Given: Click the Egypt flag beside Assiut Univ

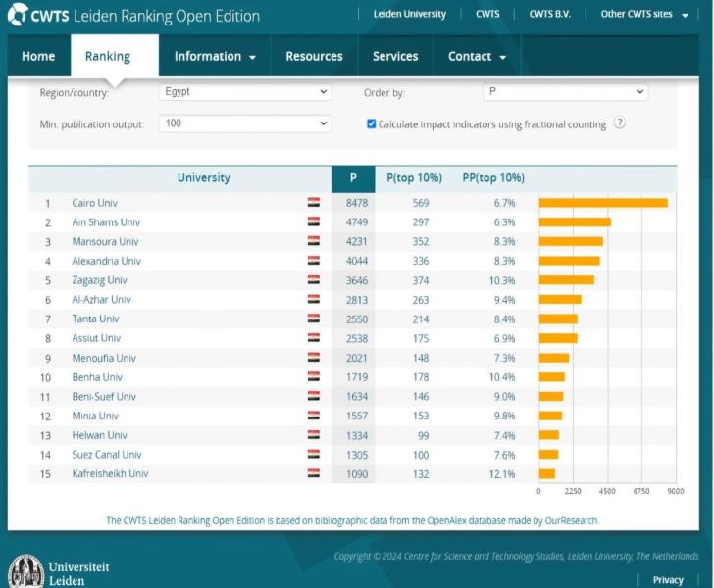Looking at the screenshot, I should point(313,338).
